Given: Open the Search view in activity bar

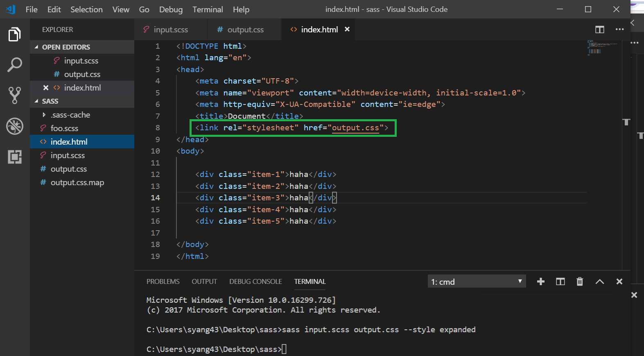Looking at the screenshot, I should [15, 65].
